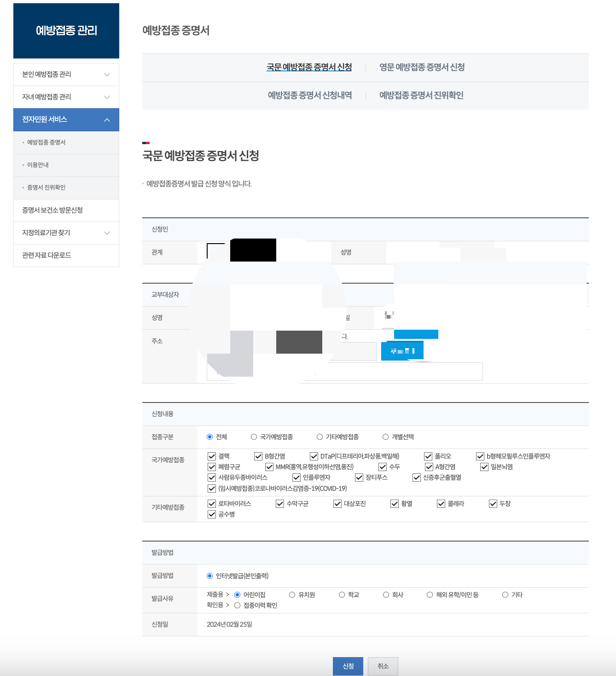Screen dimensions: 616x676
Task: Uncheck the 결핵 vaccine checkbox
Action: pos(212,456)
